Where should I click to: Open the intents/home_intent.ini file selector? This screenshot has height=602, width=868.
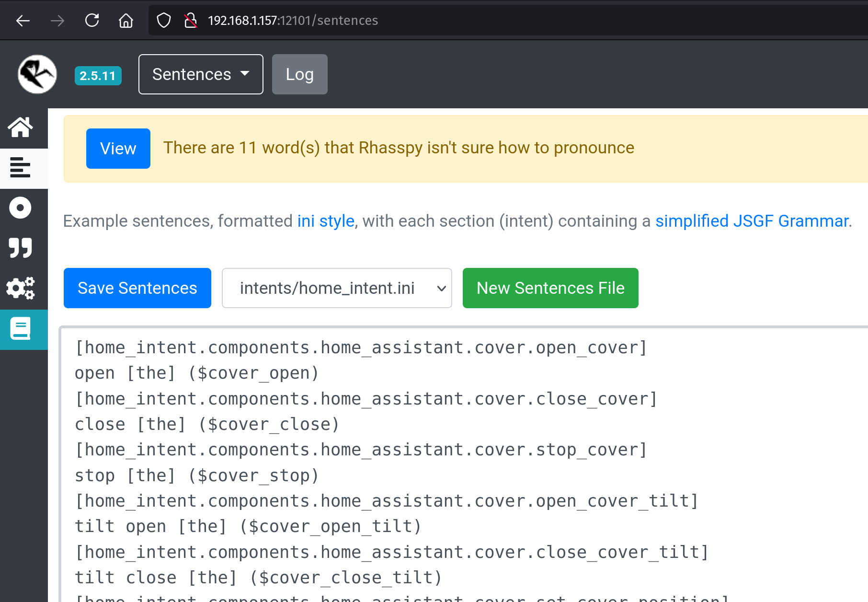(x=337, y=288)
